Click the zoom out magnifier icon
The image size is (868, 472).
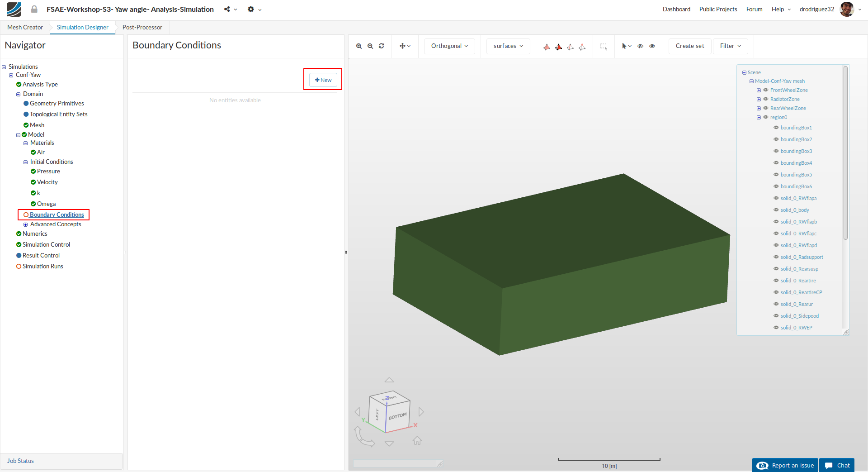click(370, 46)
